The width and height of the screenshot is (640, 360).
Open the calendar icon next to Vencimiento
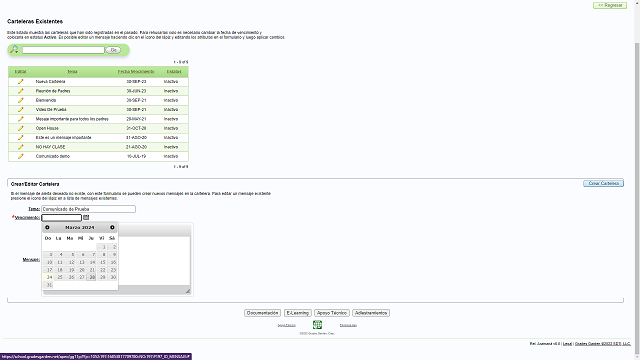pyautogui.click(x=86, y=218)
